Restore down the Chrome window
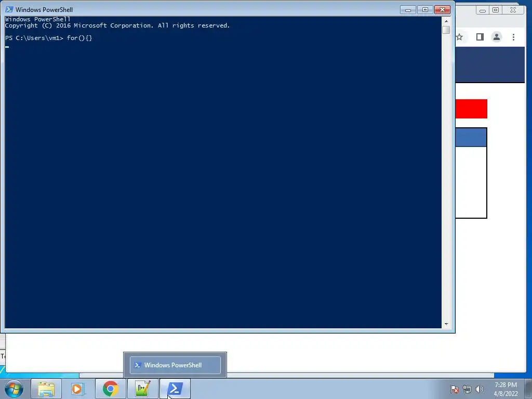The image size is (532, 399). click(496, 10)
